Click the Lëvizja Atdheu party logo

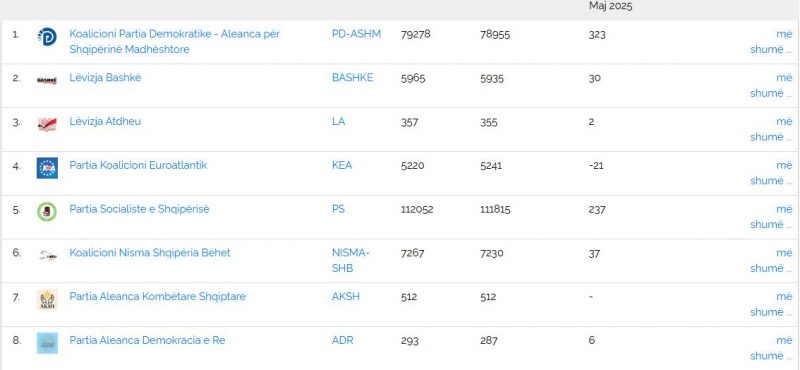coord(47,124)
